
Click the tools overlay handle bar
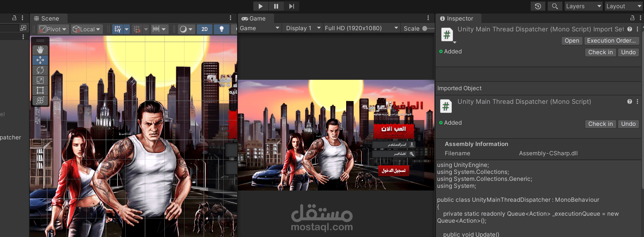click(40, 41)
